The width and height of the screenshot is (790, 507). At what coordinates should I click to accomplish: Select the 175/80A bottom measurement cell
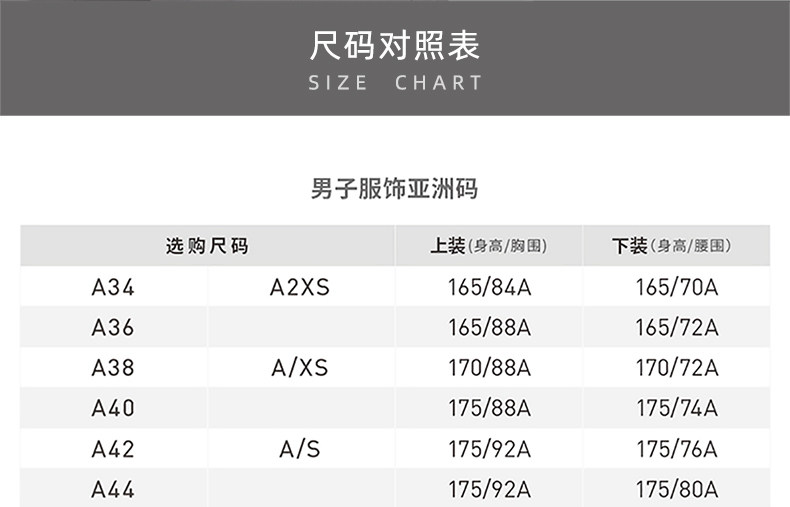677,490
